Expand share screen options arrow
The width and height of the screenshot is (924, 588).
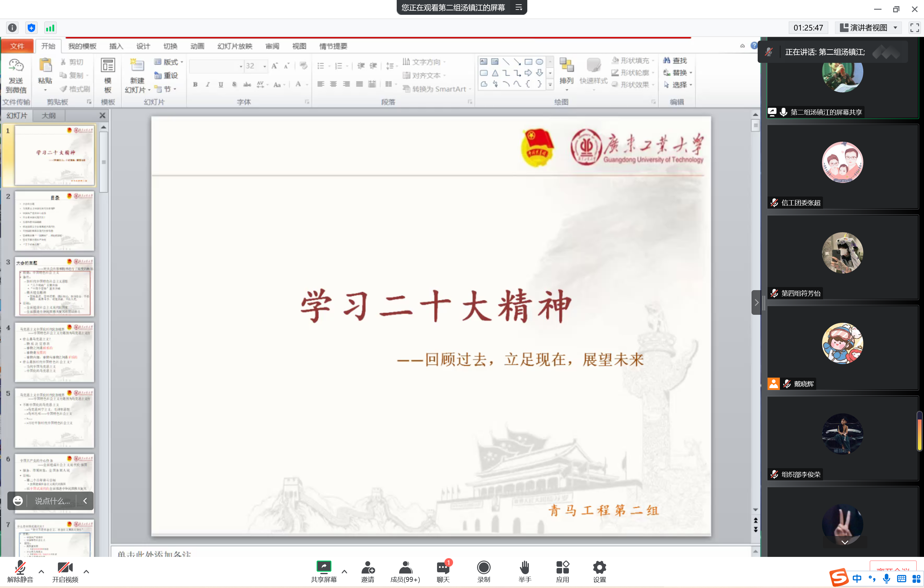pyautogui.click(x=344, y=571)
